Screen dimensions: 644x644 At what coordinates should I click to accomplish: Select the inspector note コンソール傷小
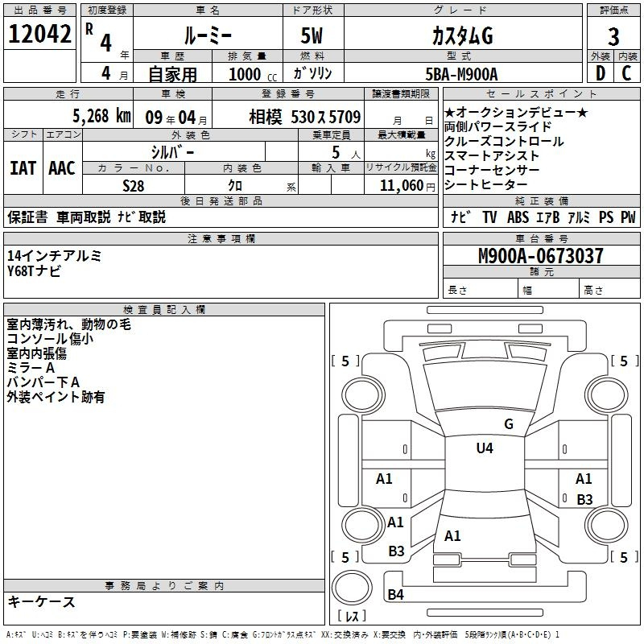point(50,339)
